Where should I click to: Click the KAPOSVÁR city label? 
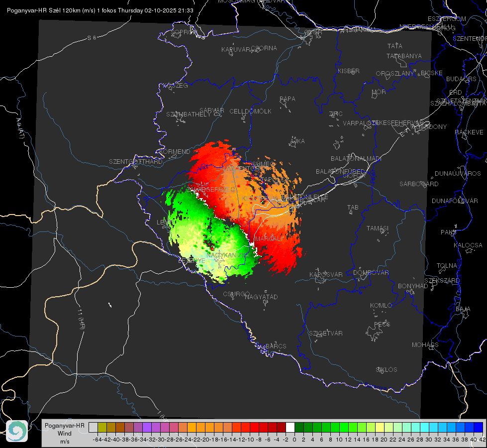pyautogui.click(x=326, y=274)
